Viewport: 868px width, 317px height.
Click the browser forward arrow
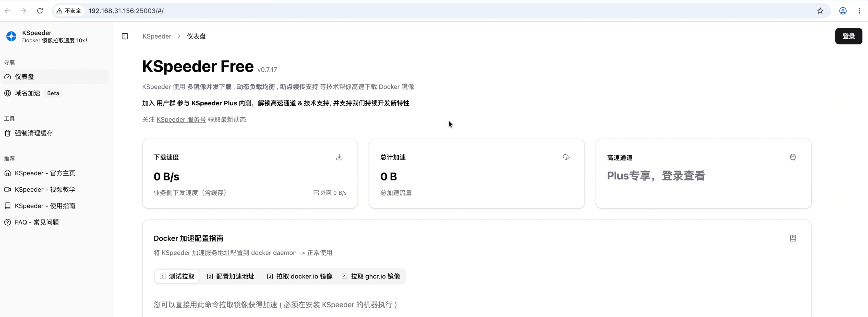[23, 11]
